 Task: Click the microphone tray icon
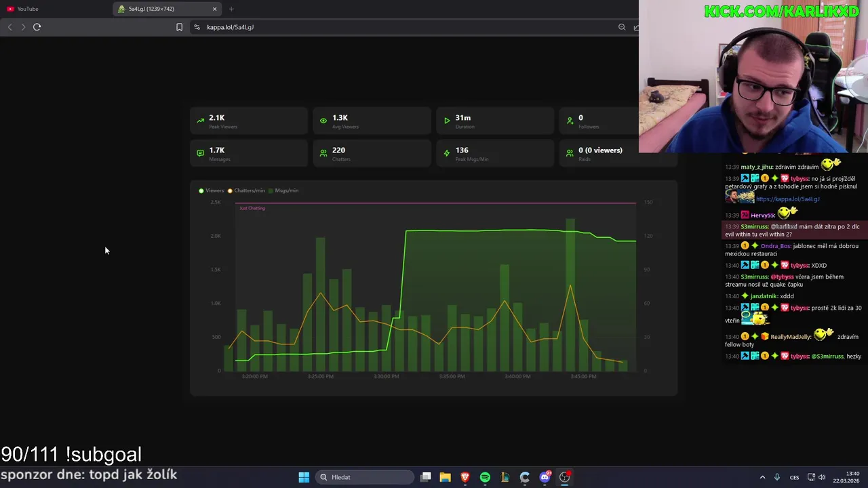[x=777, y=477]
